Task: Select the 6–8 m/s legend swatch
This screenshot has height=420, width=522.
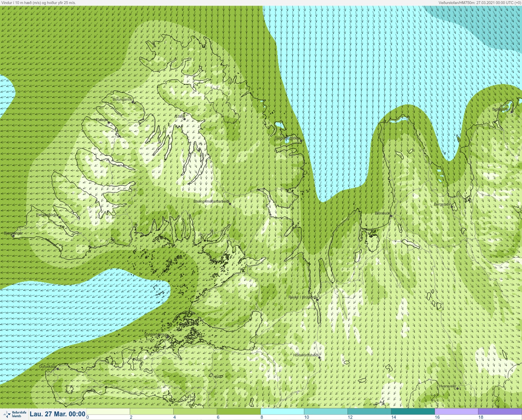Action: click(239, 411)
